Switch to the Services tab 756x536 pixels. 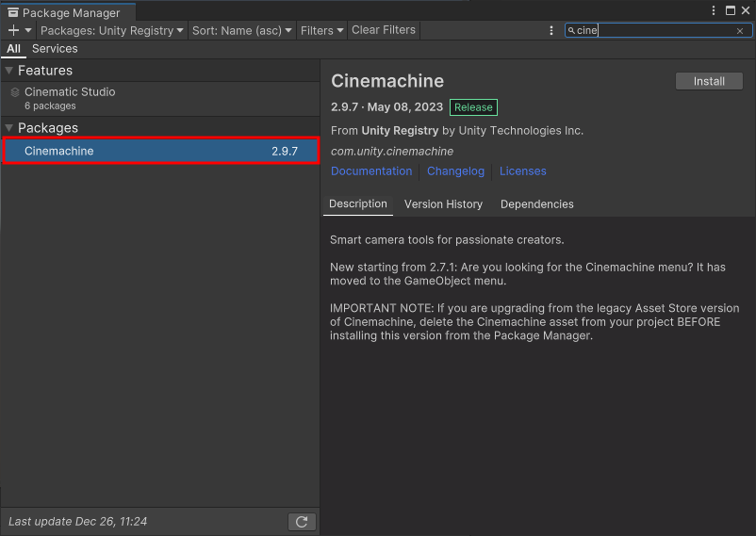coord(55,49)
